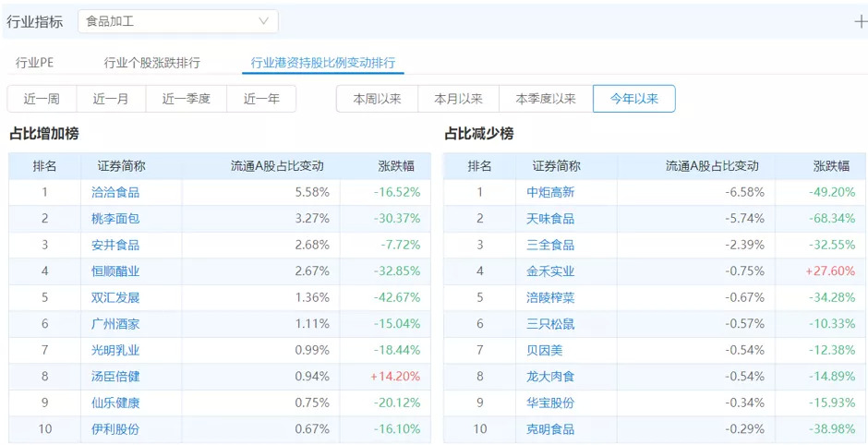Open the 安井食品 stock link
This screenshot has height=445, width=868.
coord(115,246)
